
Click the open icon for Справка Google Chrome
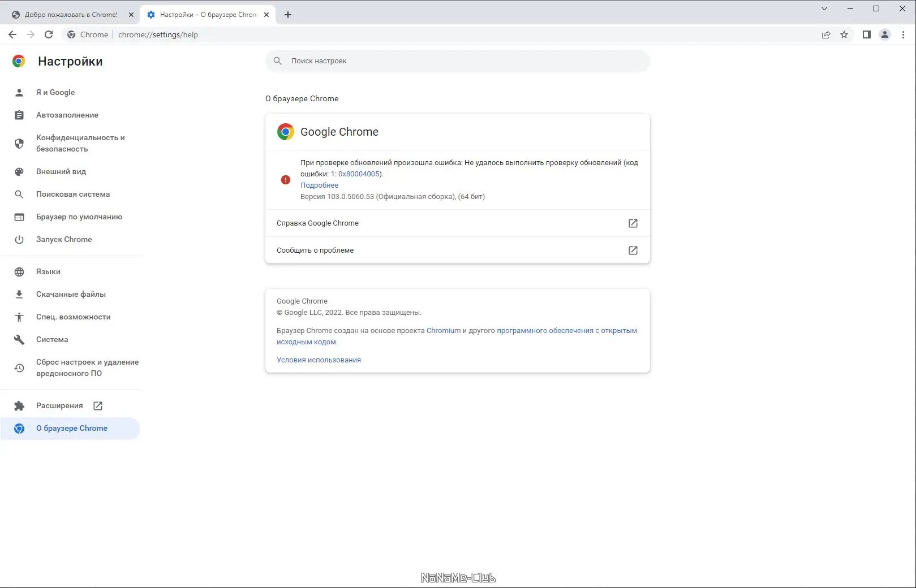(x=633, y=223)
